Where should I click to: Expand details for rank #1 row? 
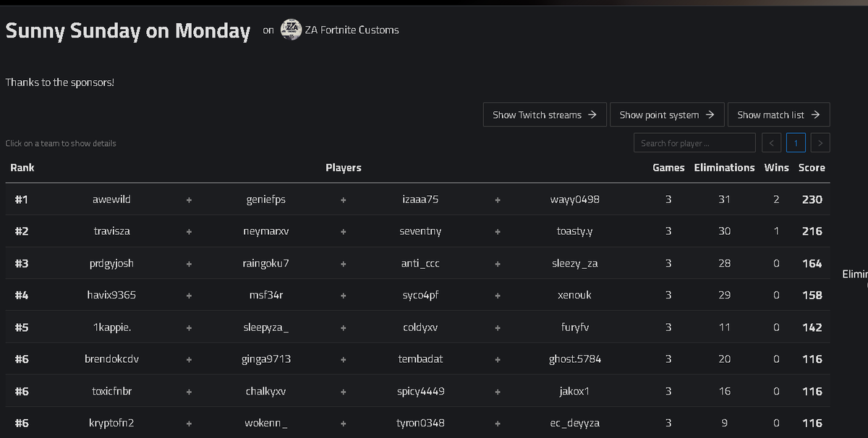point(417,199)
